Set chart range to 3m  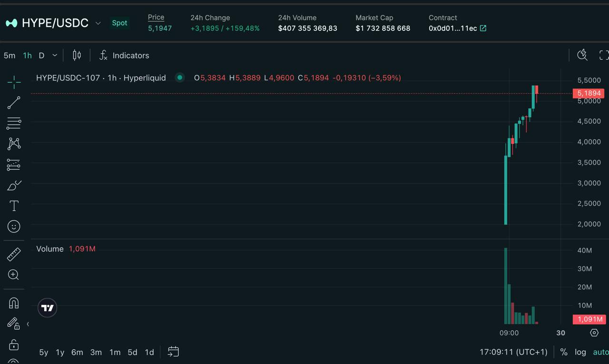point(96,352)
